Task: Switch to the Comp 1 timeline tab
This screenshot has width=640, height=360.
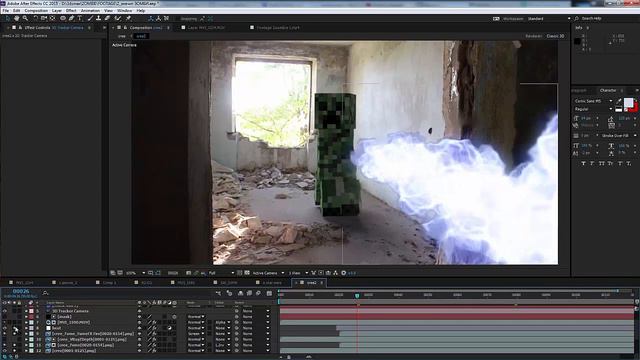Action: point(109,282)
